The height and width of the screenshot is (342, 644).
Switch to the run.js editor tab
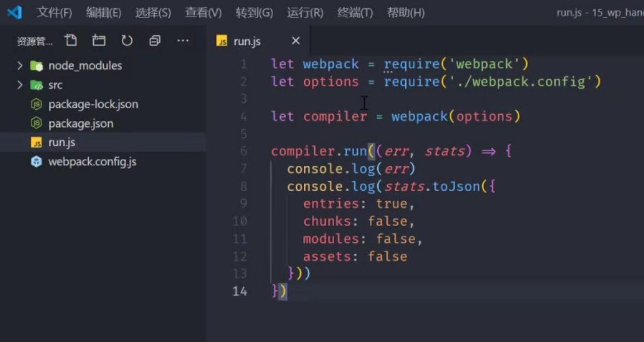pyautogui.click(x=247, y=41)
